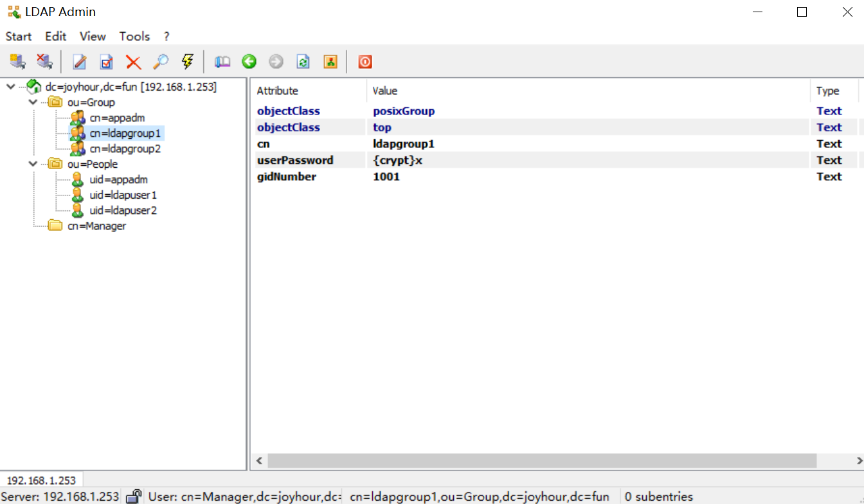Select the objectClass row with value top
This screenshot has width=864, height=504.
tap(556, 127)
